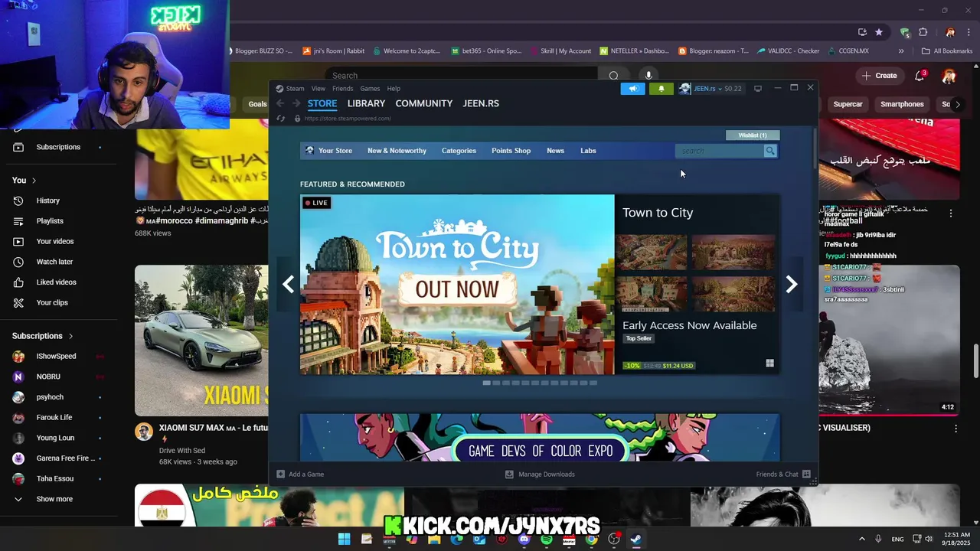Screen dimensions: 980x551
Task: Go forward in Steam navigation
Action: tap(296, 103)
